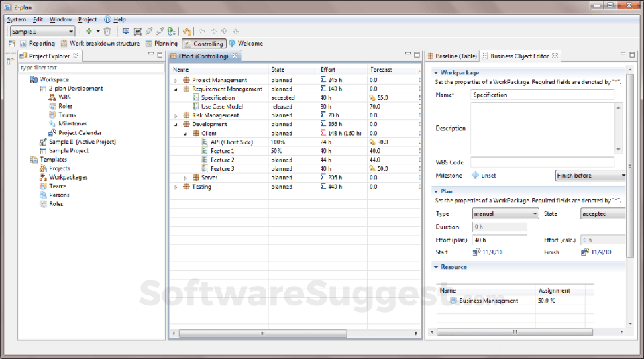The height and width of the screenshot is (359, 644).
Task: Click the open perspective icon left of Reporting
Action: 12,43
